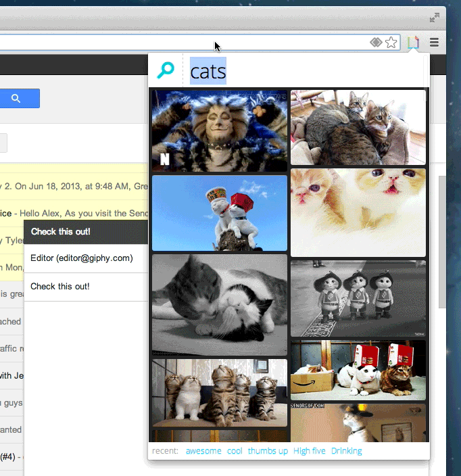
Task: Pick the senorgif cat with hat GIF
Action: click(358, 423)
